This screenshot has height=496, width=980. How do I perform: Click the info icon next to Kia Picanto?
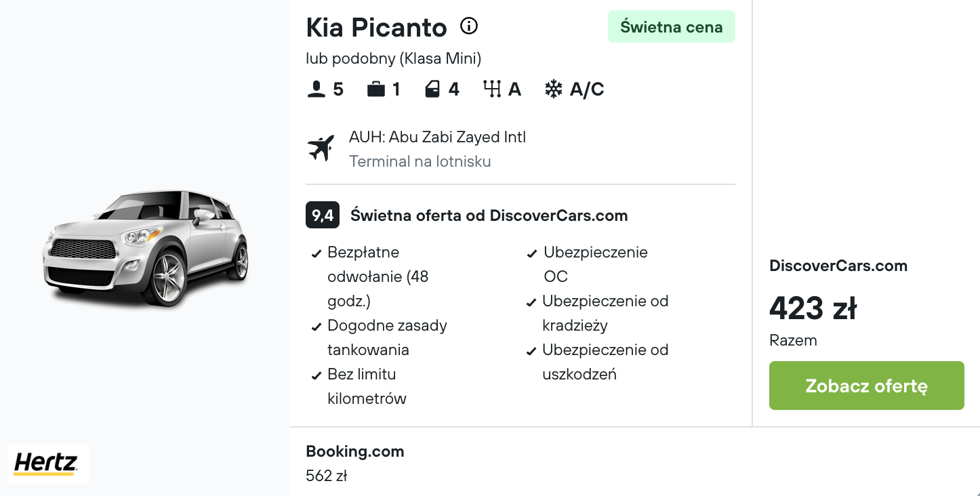coord(469,26)
